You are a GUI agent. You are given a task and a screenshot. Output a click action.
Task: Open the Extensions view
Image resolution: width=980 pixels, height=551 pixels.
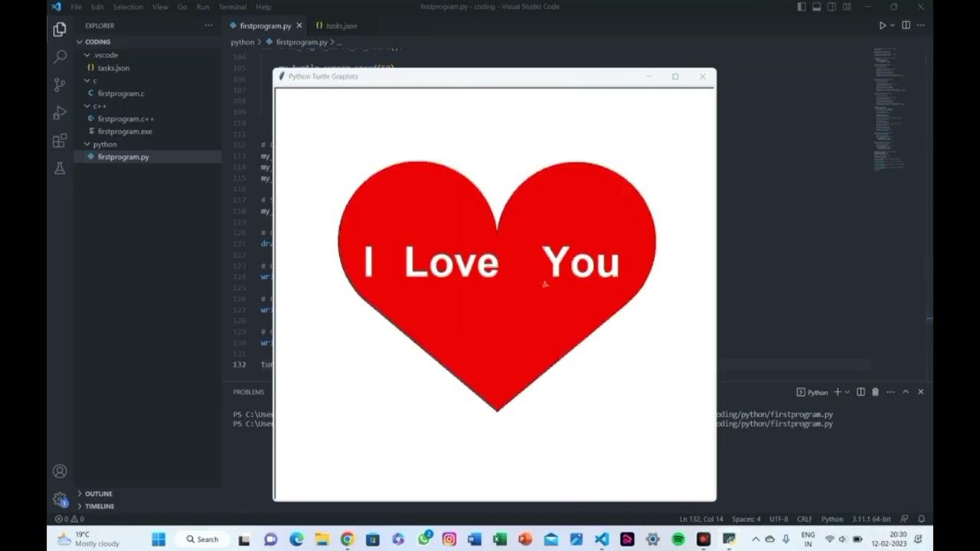60,141
